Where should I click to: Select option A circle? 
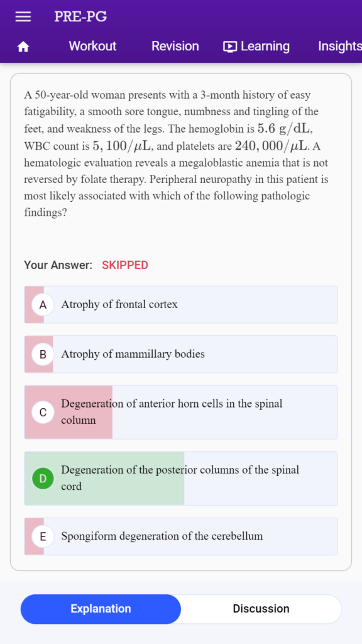click(43, 305)
